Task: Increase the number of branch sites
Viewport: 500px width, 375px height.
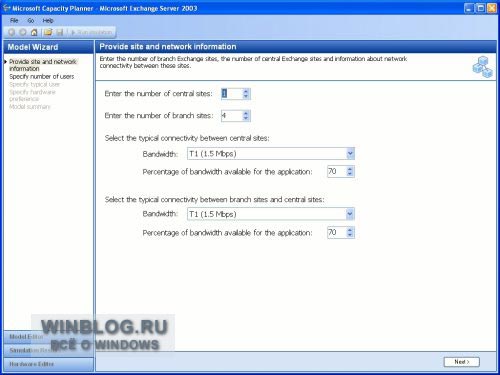Action: point(246,113)
